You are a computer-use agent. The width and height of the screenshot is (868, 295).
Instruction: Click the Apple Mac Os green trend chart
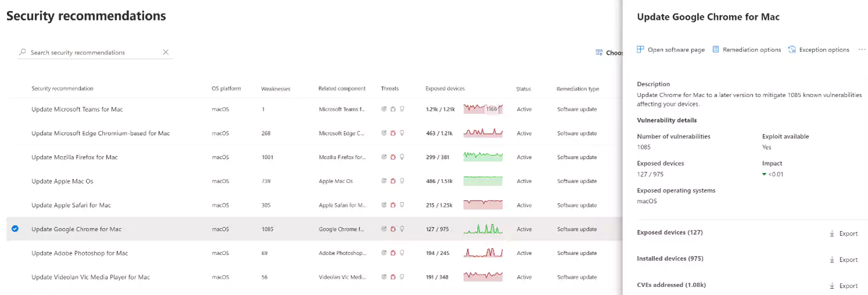(x=483, y=181)
